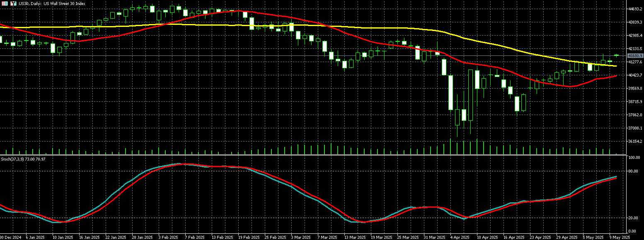Click the latest candlestick on the chart
Image resolution: width=644 pixels, height=240 pixels.
click(x=616, y=55)
